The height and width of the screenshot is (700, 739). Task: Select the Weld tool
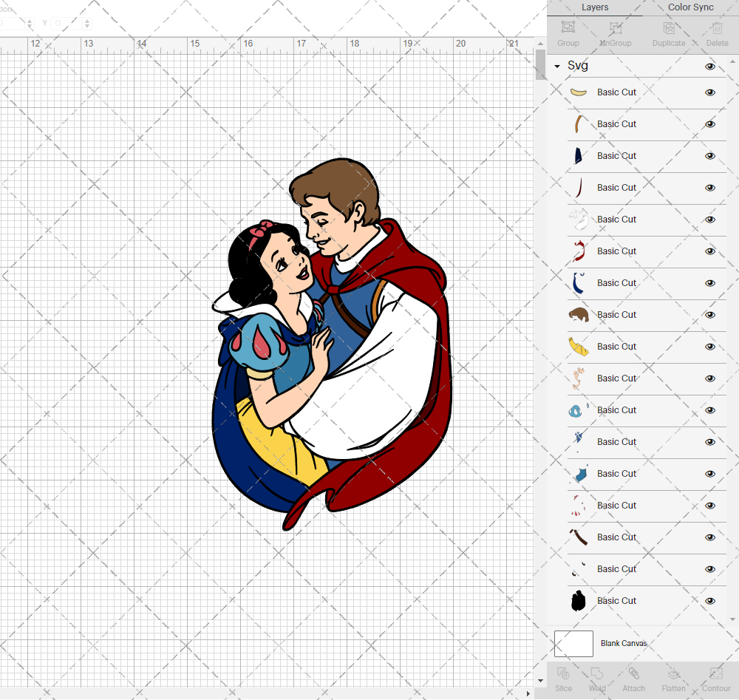[596, 673]
